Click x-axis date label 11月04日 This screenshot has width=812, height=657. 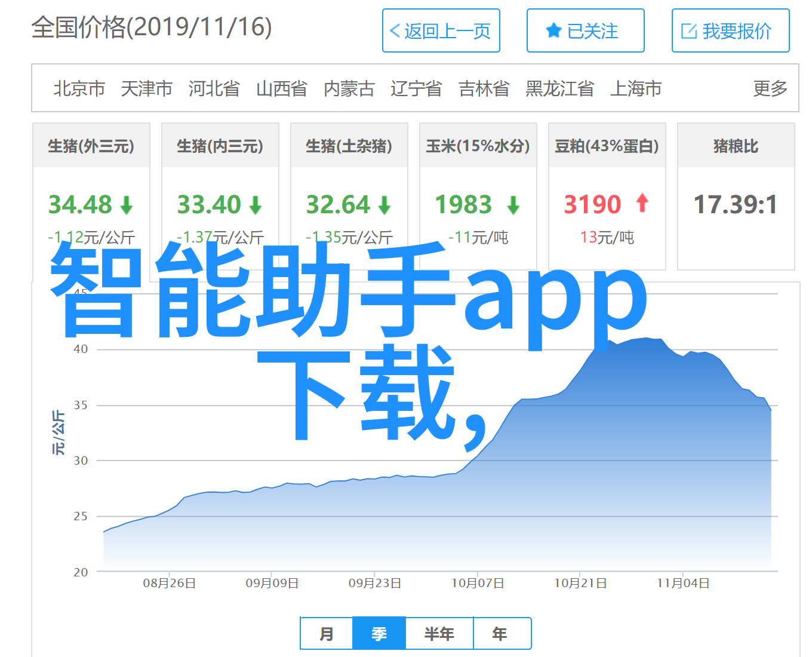click(x=683, y=584)
